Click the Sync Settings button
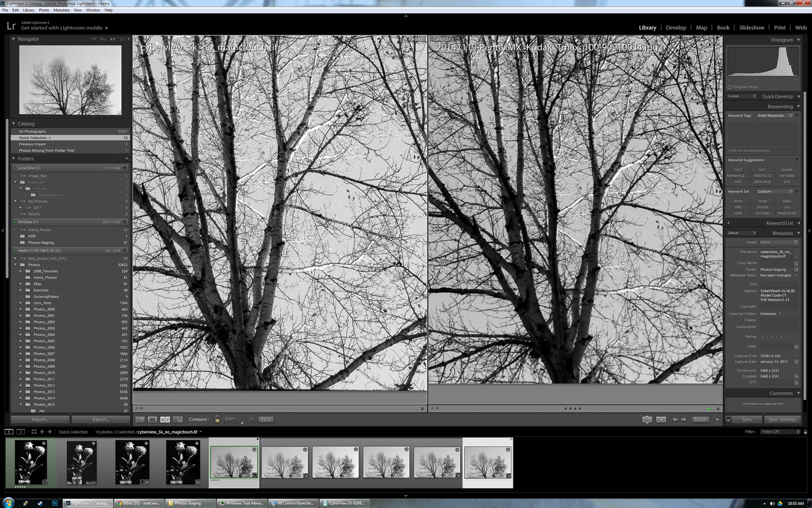 [x=783, y=419]
